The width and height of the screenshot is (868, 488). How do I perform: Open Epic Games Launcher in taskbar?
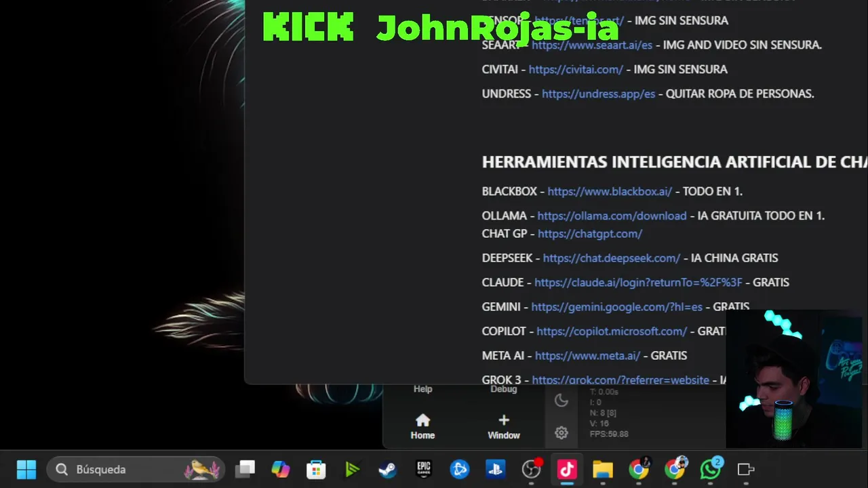pyautogui.click(x=424, y=469)
